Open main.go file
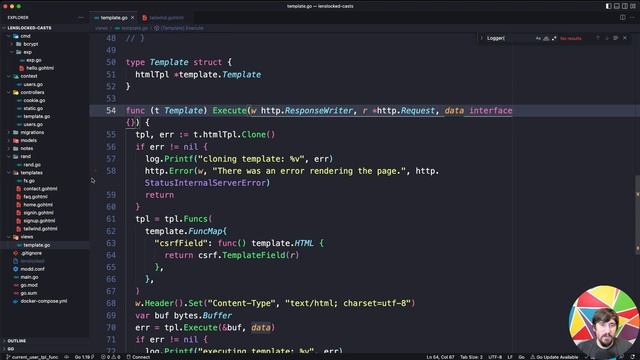 [x=29, y=277]
